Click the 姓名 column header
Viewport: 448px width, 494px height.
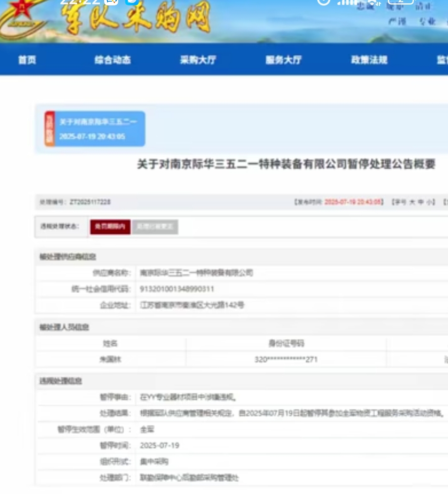click(x=110, y=343)
